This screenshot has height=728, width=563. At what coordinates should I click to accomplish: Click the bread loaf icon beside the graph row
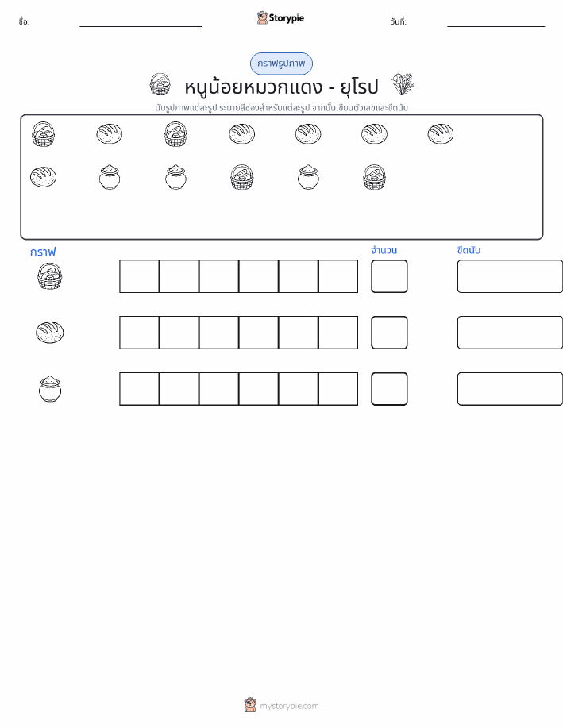point(50,333)
